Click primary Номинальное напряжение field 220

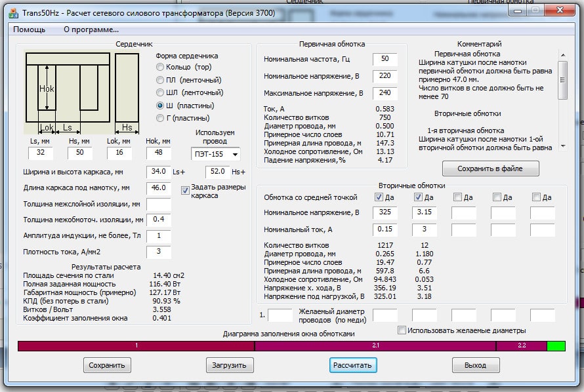pyautogui.click(x=385, y=76)
